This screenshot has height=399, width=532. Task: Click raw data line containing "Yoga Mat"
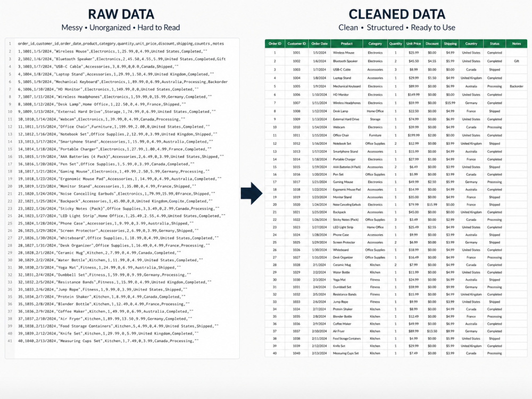(101, 268)
